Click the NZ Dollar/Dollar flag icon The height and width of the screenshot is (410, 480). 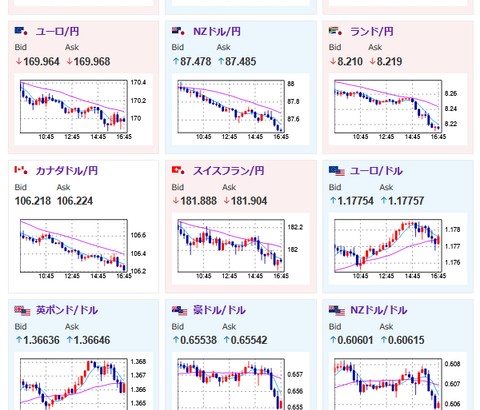point(337,310)
